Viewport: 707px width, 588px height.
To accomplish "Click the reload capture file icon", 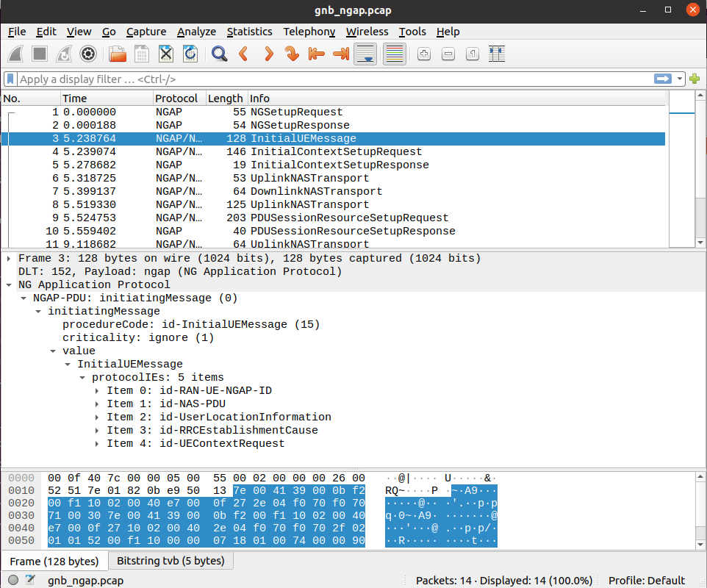I will [190, 54].
